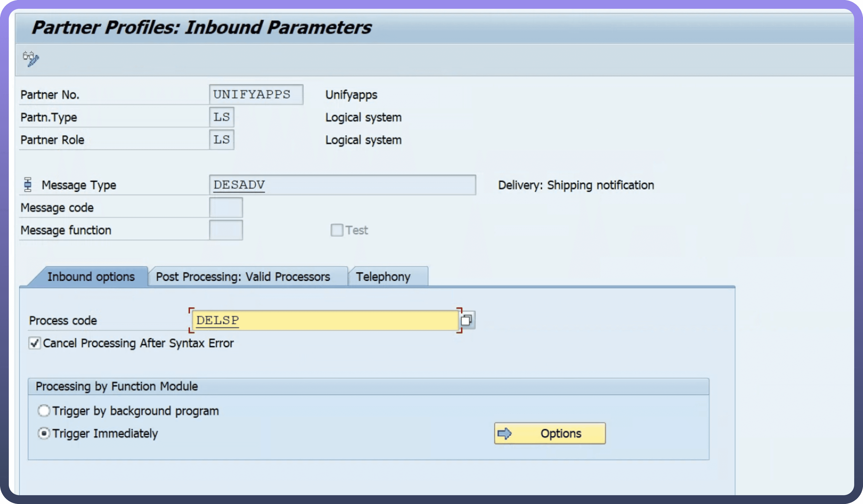Screen dimensions: 863x504
Task: Select Trigger by background program radio
Action: coord(44,411)
